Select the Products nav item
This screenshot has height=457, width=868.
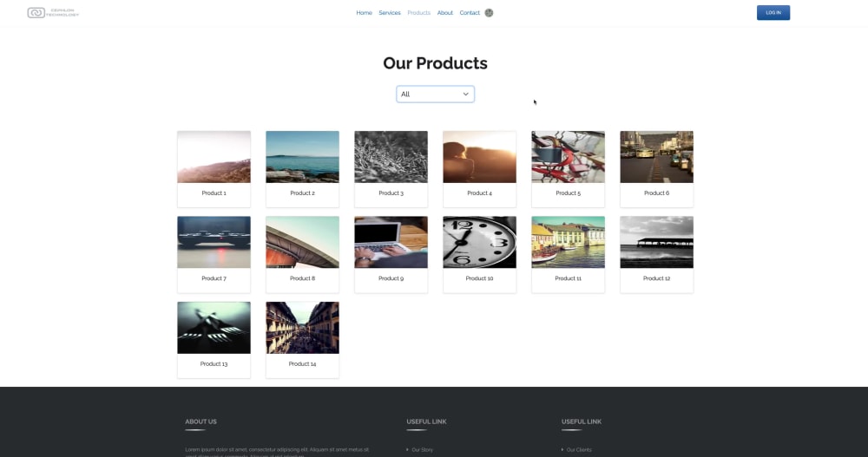pos(418,13)
